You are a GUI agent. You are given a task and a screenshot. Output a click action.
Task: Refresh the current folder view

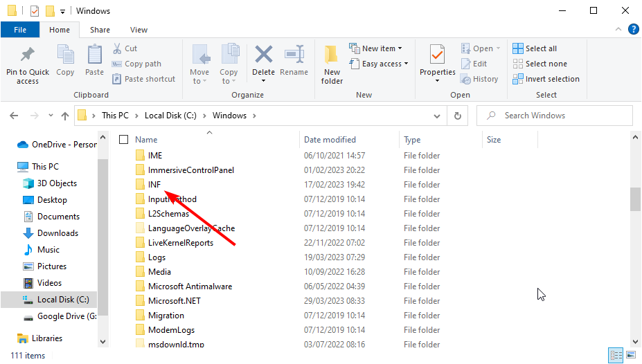[x=457, y=116]
